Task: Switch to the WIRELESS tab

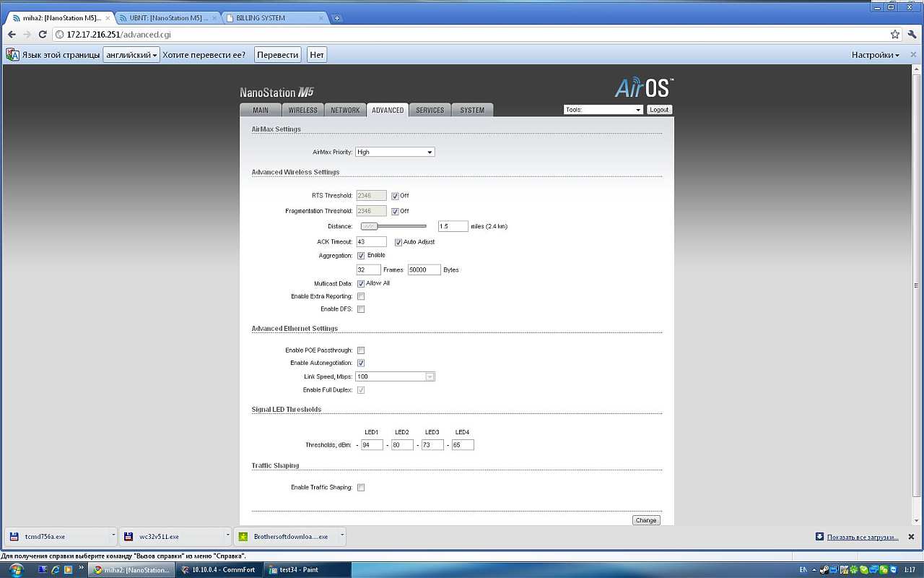Action: pyautogui.click(x=302, y=110)
